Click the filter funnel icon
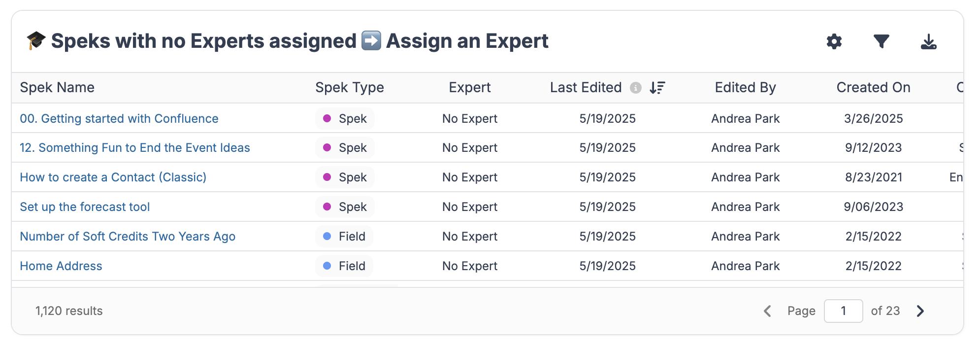 [881, 41]
